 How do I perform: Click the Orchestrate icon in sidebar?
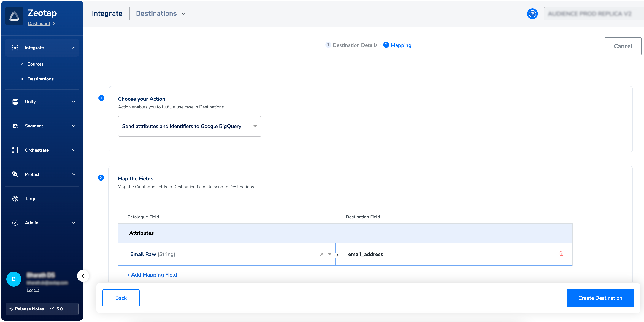15,150
